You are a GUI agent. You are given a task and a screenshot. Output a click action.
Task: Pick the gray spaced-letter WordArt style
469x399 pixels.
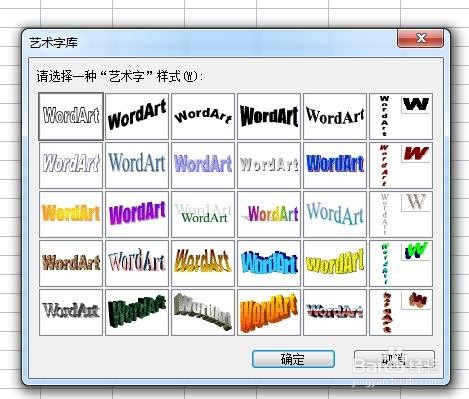269,165
